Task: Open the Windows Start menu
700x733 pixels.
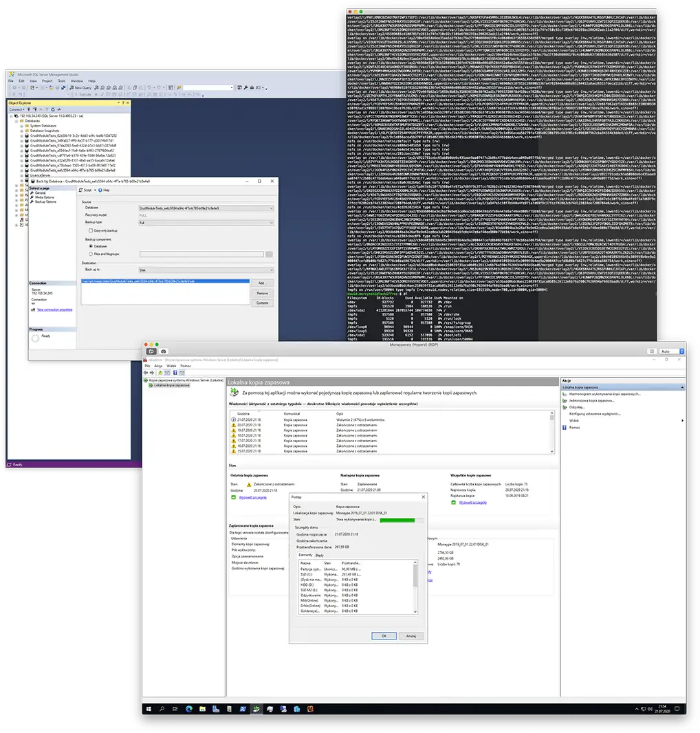Action: [x=149, y=709]
